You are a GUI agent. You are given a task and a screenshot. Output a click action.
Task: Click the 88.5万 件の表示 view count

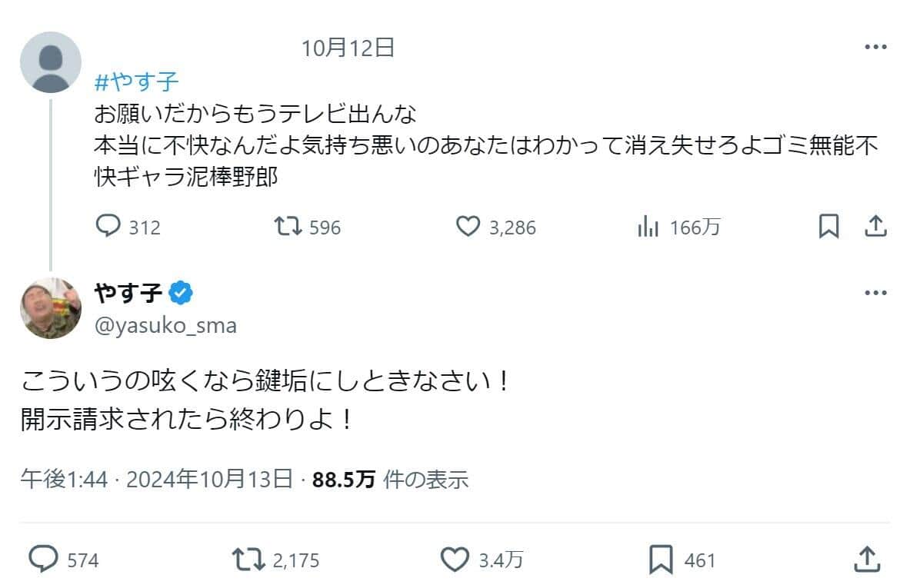point(391,480)
